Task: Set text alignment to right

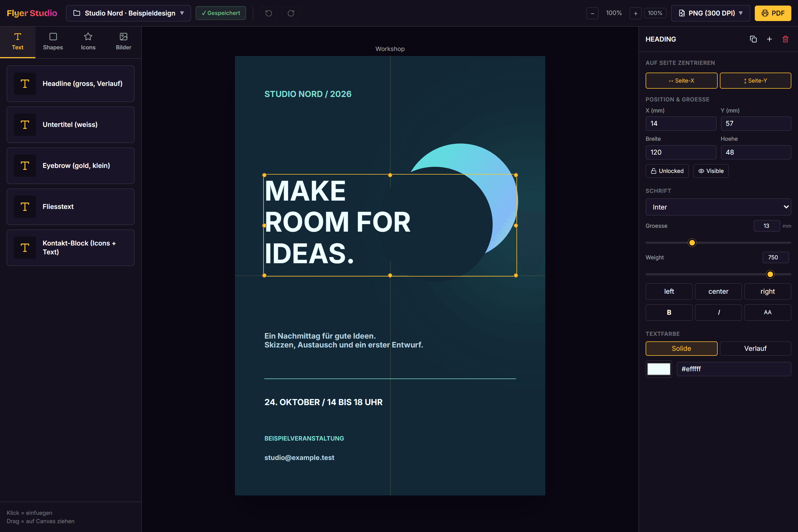Action: 768,291
